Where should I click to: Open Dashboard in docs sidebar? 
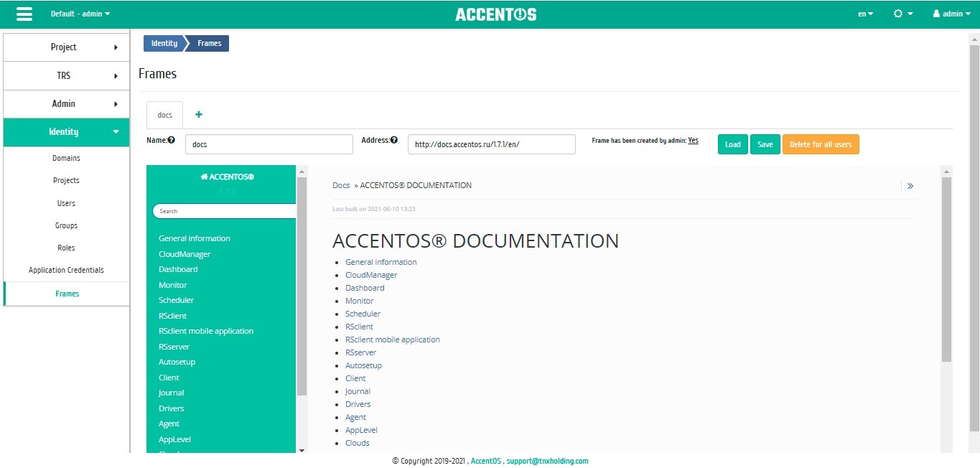click(x=178, y=269)
